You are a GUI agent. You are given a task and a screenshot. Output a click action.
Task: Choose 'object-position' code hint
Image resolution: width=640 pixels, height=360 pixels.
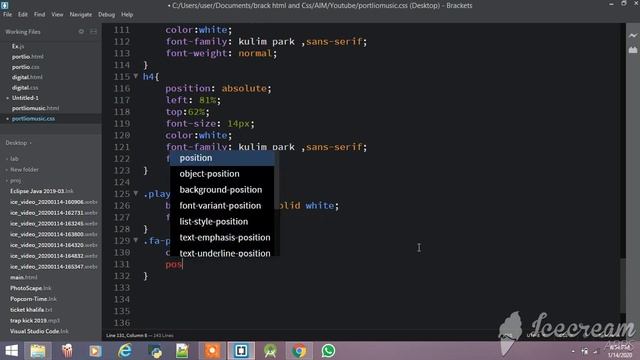[222, 174]
